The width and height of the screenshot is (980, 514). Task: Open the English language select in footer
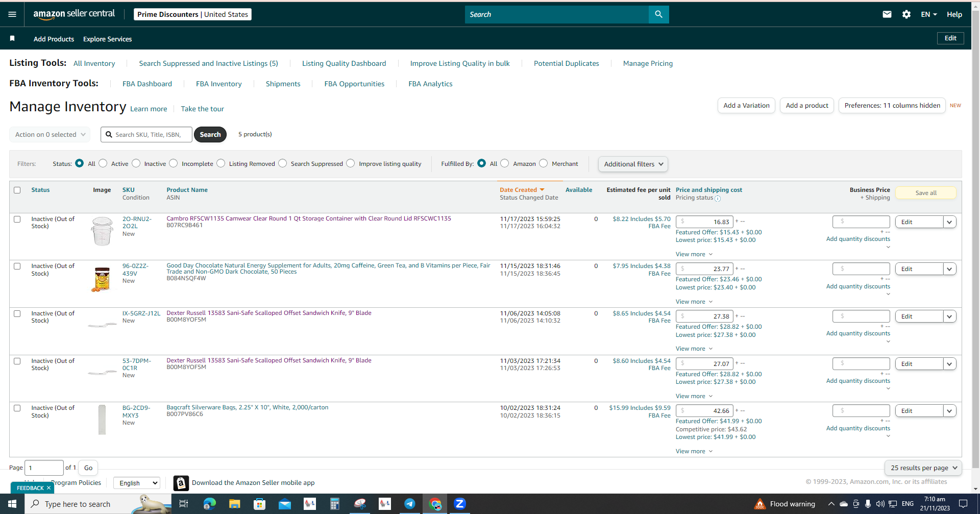(137, 483)
